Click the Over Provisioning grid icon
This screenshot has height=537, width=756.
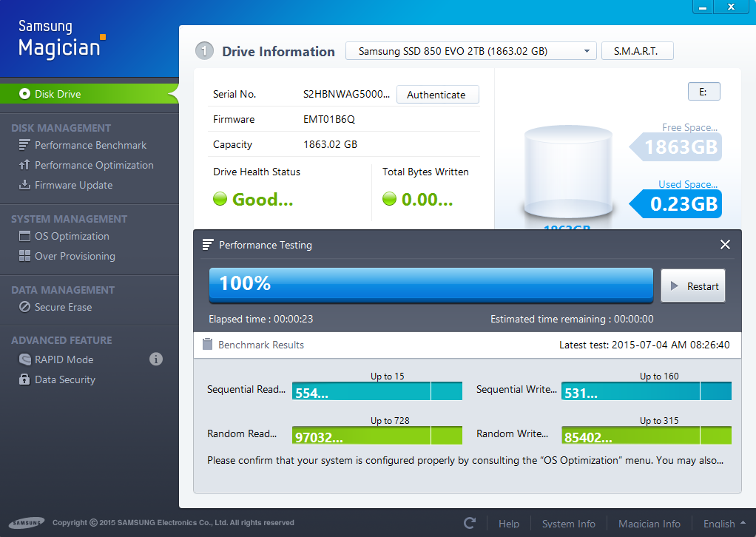coord(24,256)
